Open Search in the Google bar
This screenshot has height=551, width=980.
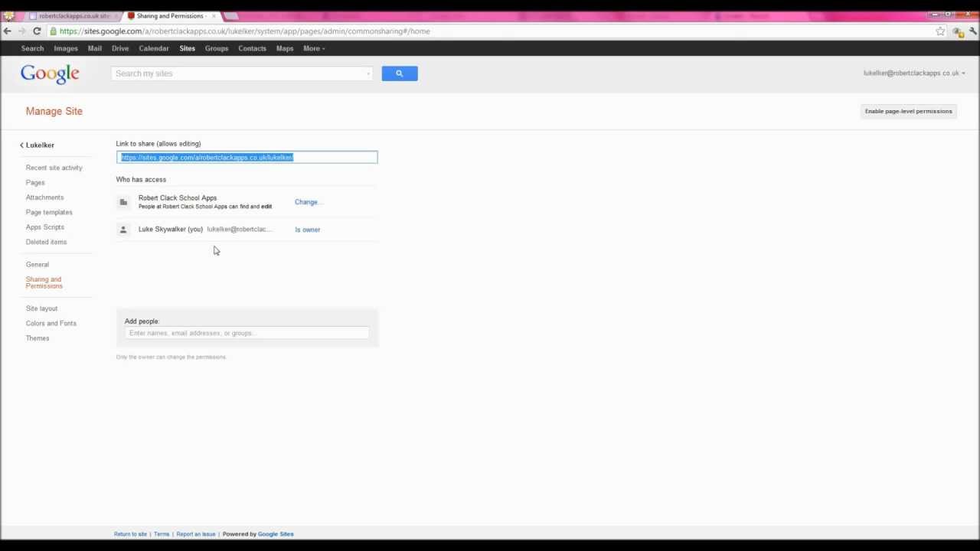(32, 48)
